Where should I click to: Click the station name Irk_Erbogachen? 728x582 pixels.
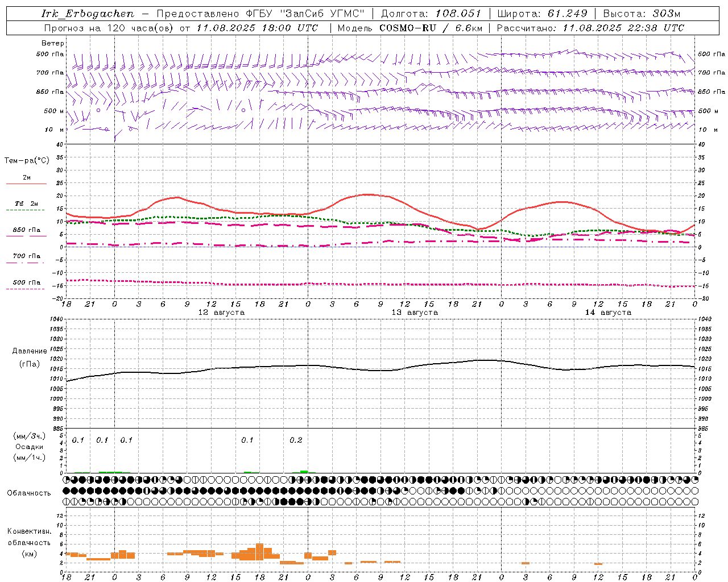pyautogui.click(x=88, y=14)
